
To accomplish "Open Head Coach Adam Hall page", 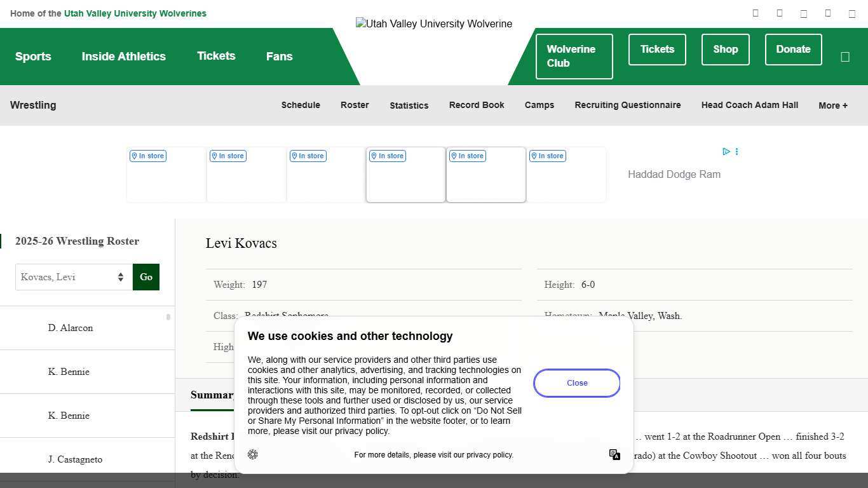I will [749, 105].
